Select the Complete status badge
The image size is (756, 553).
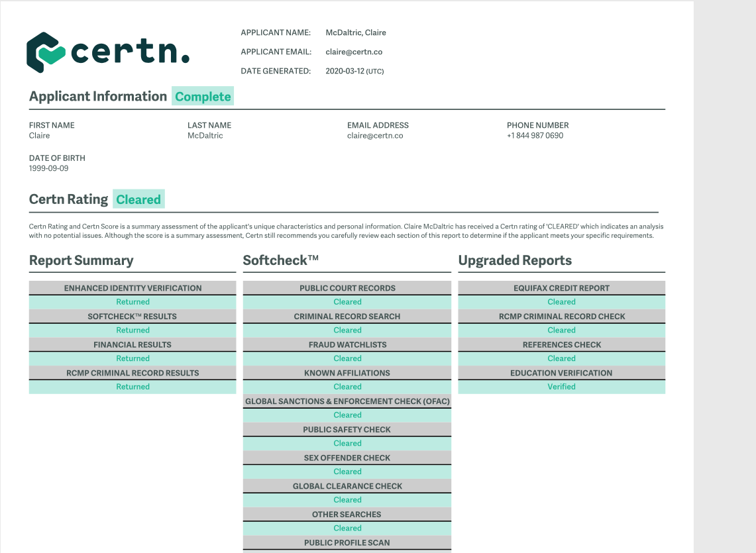(203, 96)
